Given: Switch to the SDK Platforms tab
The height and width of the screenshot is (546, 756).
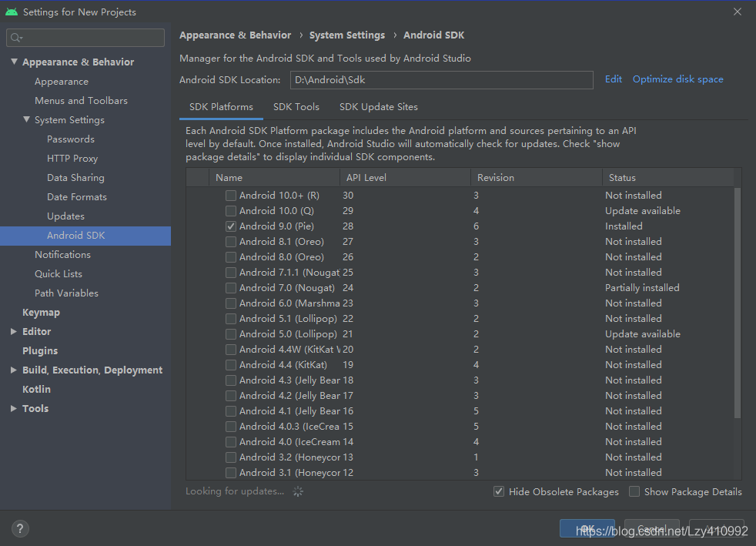Looking at the screenshot, I should [x=221, y=107].
